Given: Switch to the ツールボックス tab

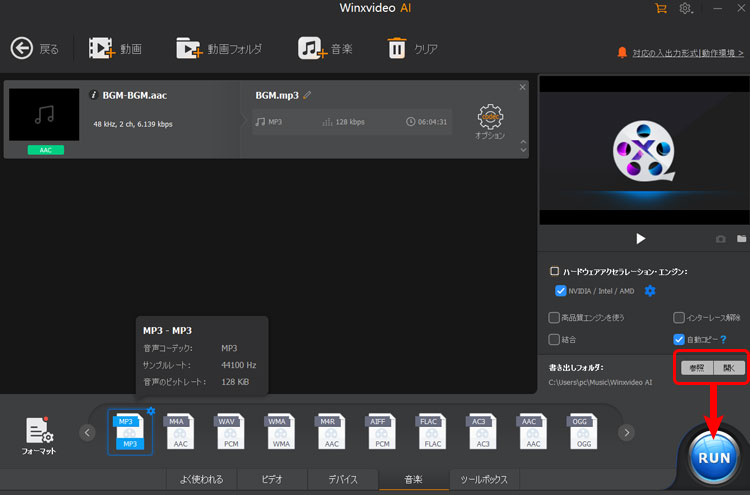Looking at the screenshot, I should pyautogui.click(x=484, y=479).
